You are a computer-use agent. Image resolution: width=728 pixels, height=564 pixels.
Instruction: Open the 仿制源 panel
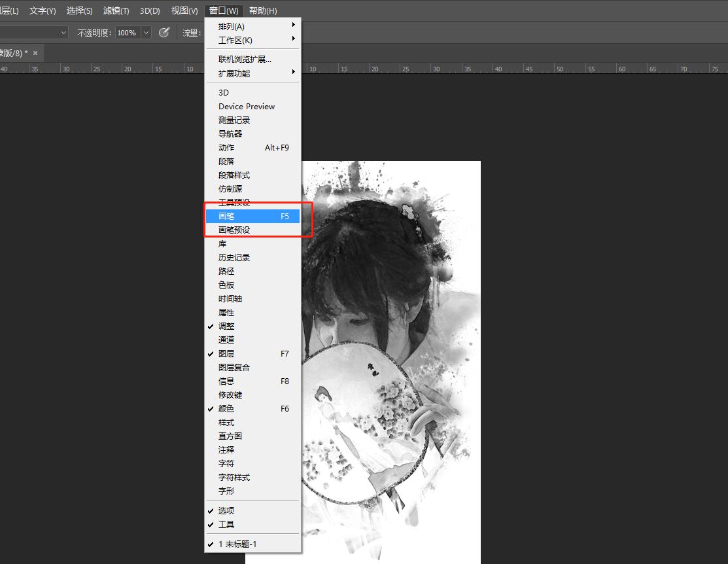point(252,188)
